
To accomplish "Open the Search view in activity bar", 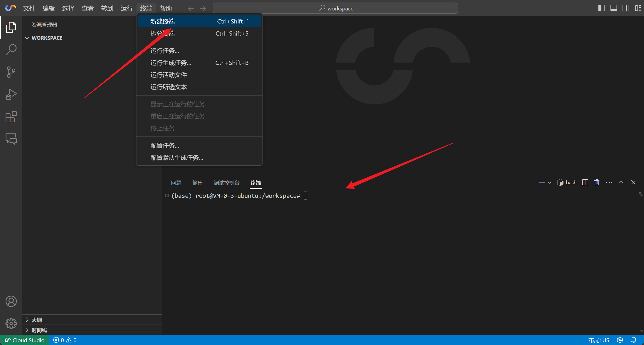I will [11, 50].
